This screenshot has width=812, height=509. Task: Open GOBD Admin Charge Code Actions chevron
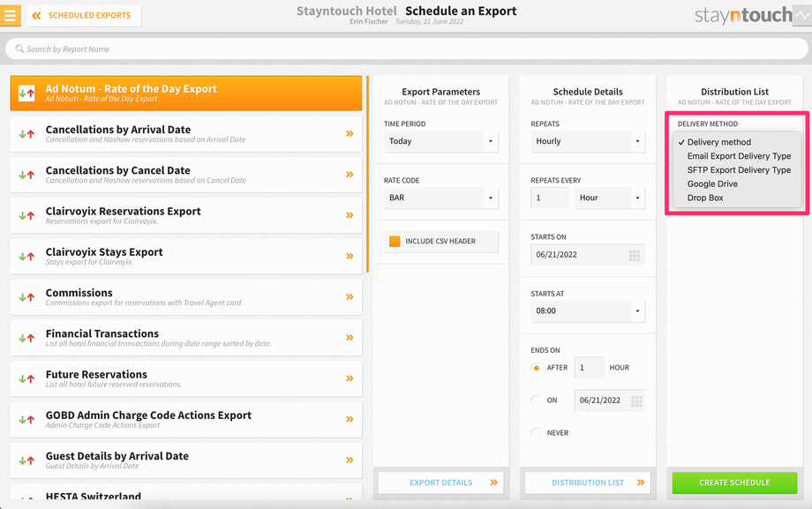tap(350, 419)
